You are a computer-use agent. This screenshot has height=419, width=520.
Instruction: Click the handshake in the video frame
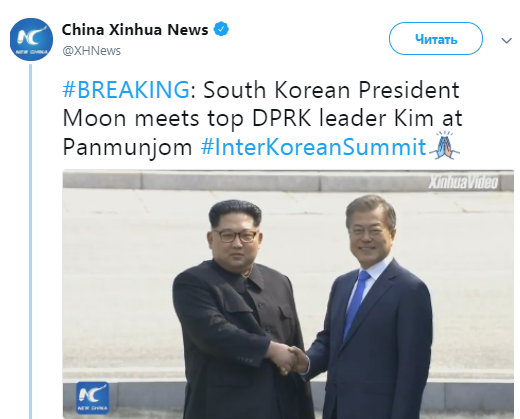point(288,358)
